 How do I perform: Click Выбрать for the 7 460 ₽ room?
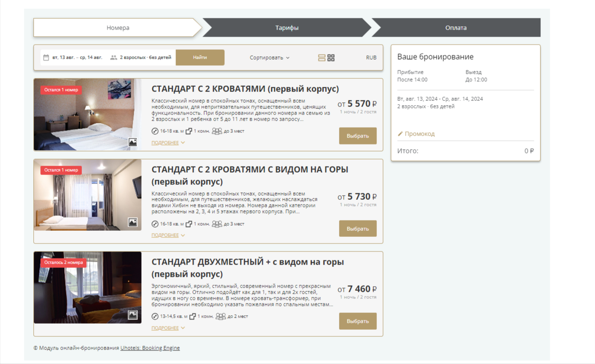tap(357, 321)
